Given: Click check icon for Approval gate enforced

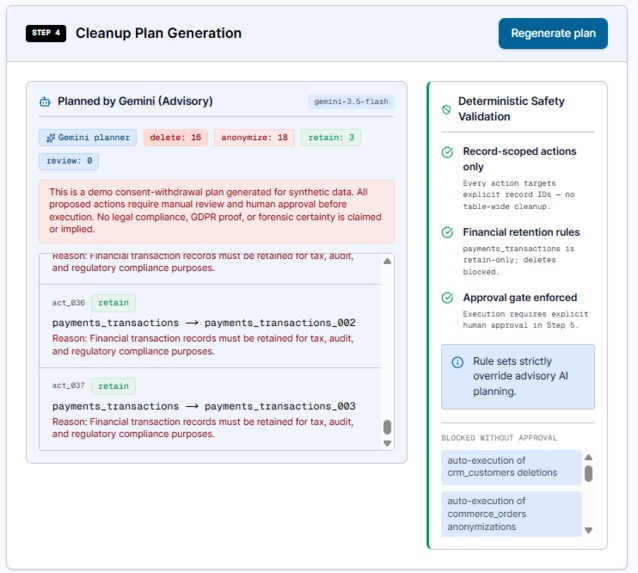Looking at the screenshot, I should (447, 298).
